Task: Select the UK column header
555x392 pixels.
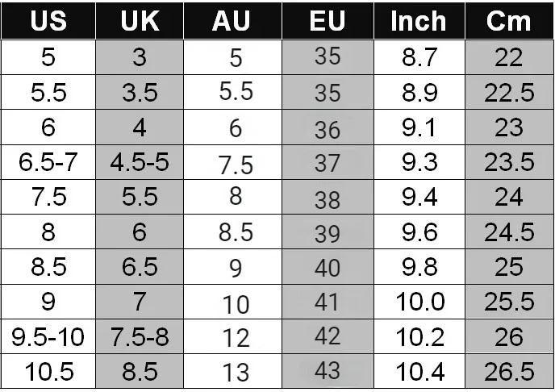Action: 140,21
